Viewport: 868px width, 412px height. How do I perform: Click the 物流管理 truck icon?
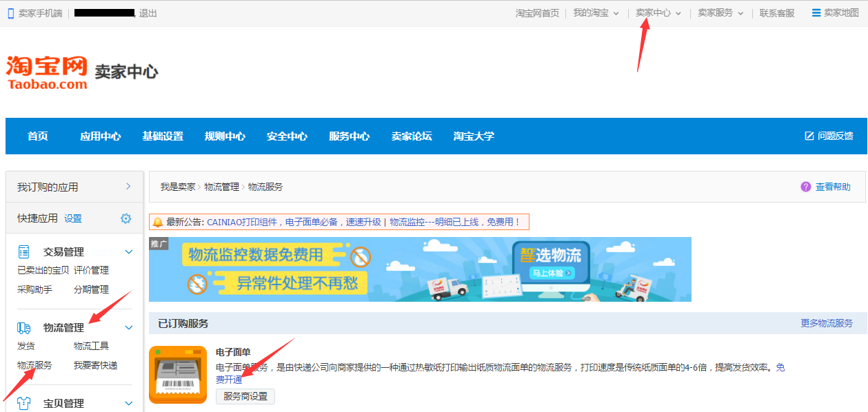pos(24,328)
